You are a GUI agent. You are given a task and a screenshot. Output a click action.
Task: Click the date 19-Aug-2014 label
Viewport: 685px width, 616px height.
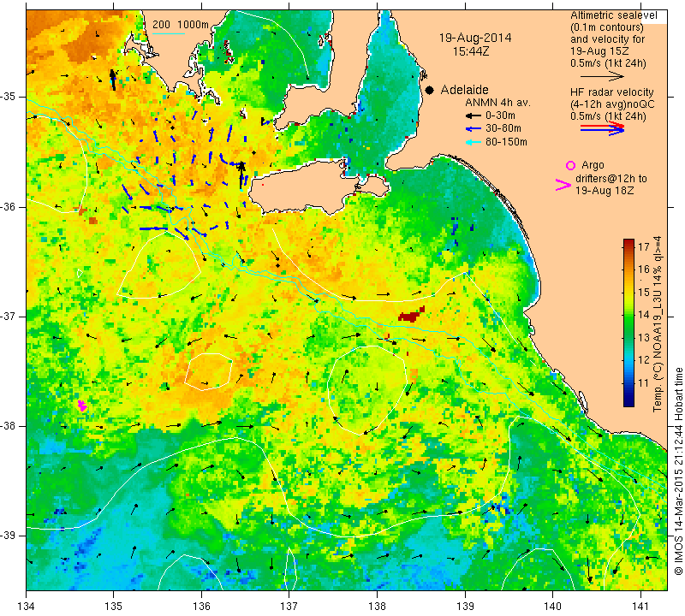(475, 38)
